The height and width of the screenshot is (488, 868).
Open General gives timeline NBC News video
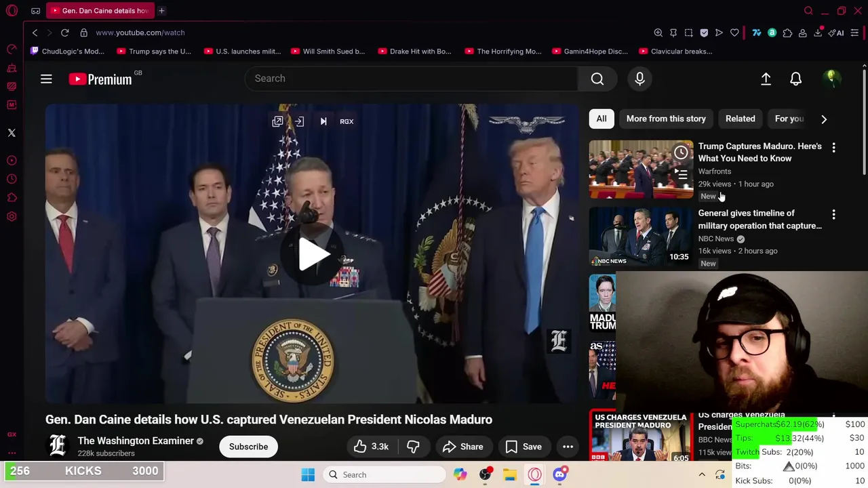tap(641, 237)
